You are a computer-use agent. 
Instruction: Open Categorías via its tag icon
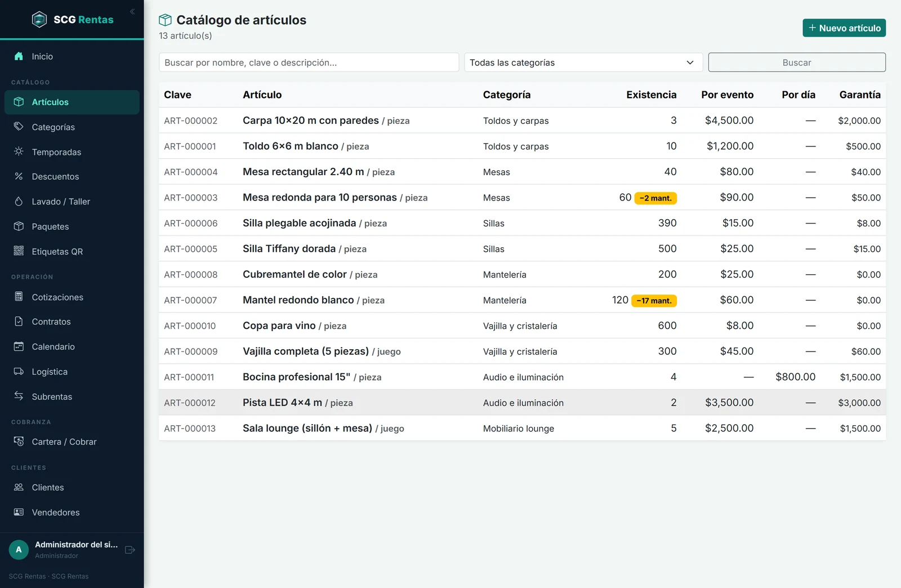[19, 127]
